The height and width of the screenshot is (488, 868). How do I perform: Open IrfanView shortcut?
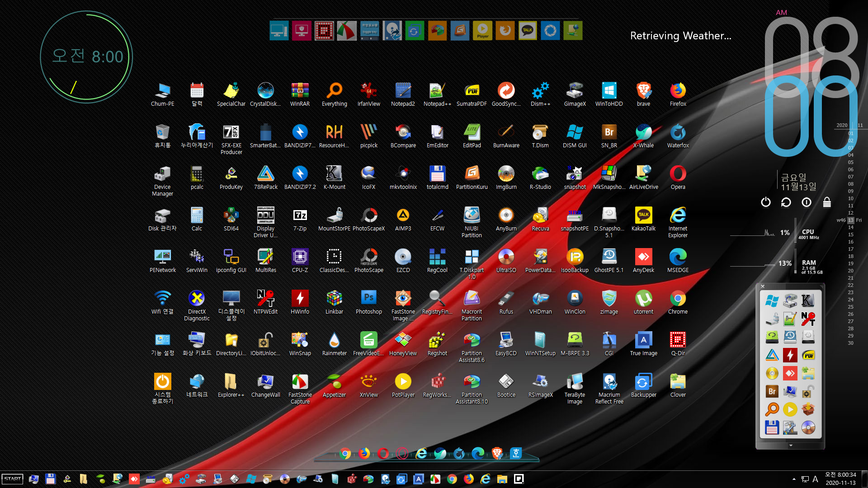[x=368, y=95]
